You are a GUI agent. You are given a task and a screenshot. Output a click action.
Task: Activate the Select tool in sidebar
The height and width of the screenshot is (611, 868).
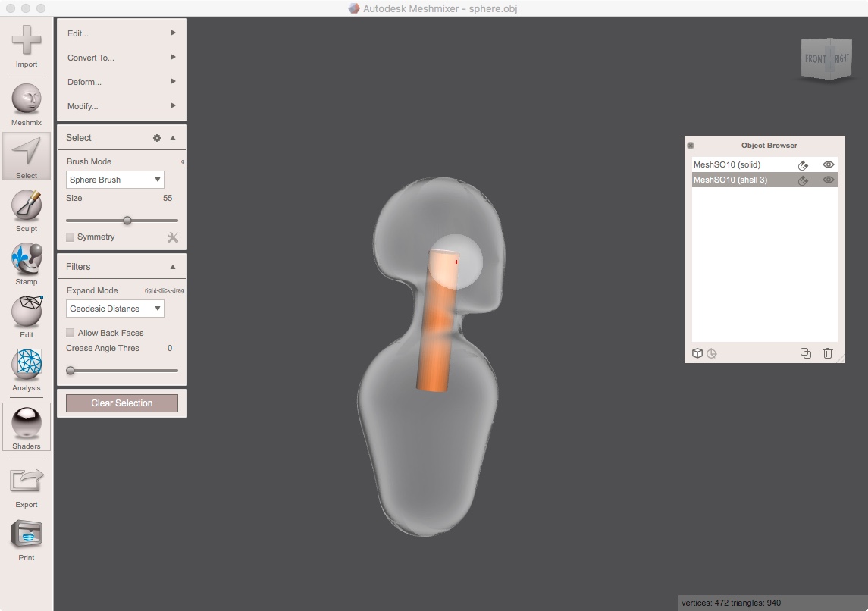[27, 157]
